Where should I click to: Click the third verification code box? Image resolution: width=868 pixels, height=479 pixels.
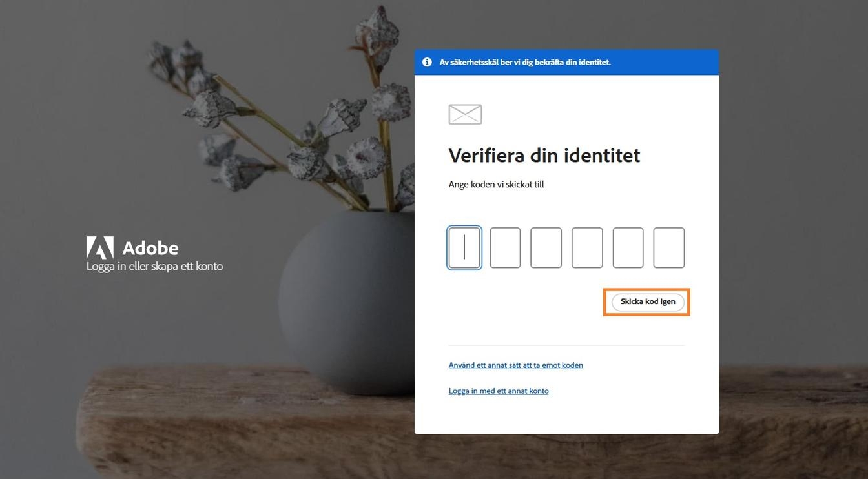pos(546,247)
